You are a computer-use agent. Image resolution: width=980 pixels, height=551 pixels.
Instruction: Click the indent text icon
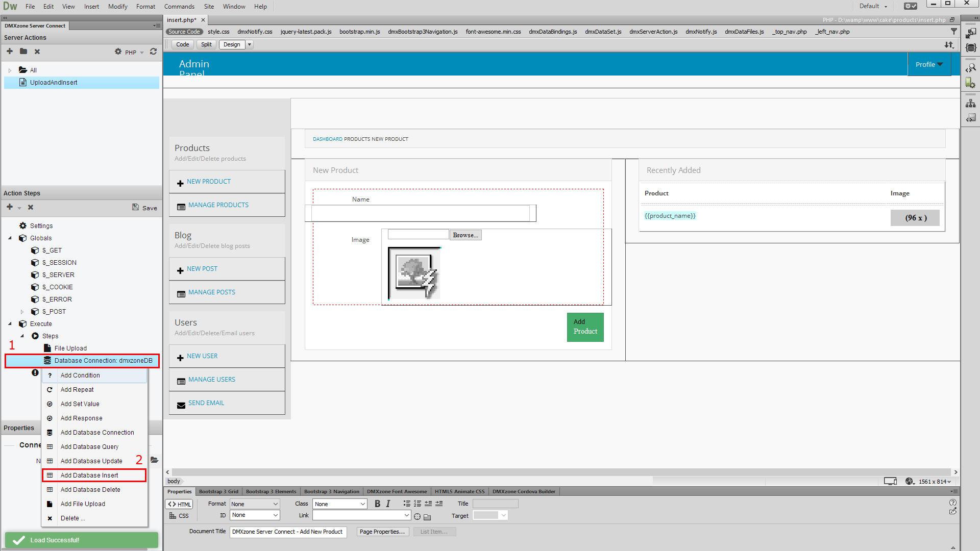439,504
